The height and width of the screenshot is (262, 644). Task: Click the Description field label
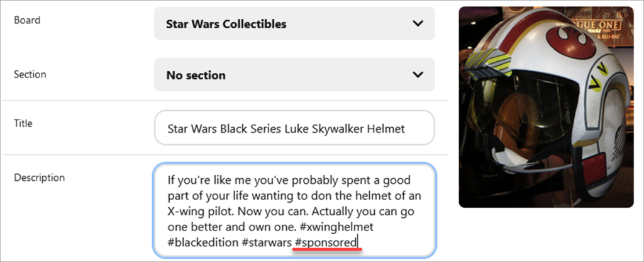tap(39, 178)
